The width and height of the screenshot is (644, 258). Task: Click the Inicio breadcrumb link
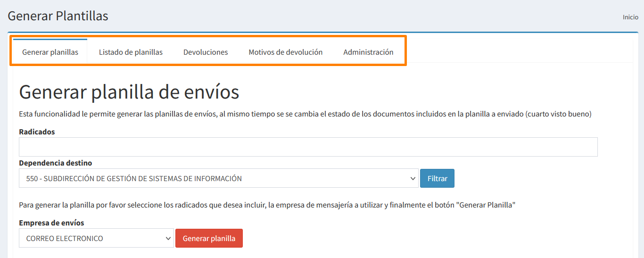click(x=630, y=17)
